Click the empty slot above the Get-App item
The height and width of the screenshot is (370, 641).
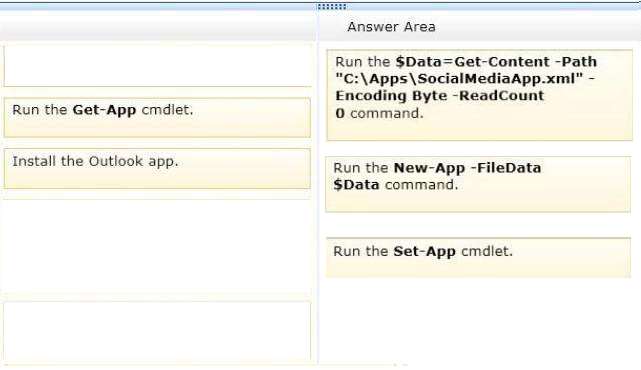point(157,65)
